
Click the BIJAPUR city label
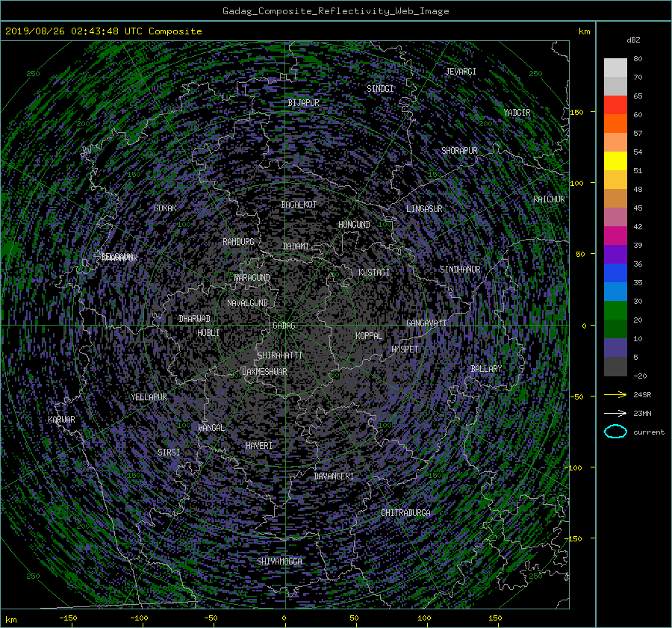[x=303, y=103]
